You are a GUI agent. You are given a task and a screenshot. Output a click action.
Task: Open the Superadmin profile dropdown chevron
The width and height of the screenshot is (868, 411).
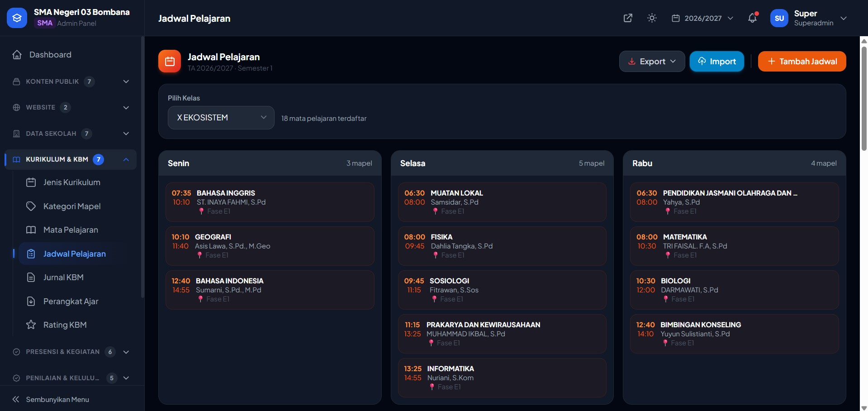(843, 18)
